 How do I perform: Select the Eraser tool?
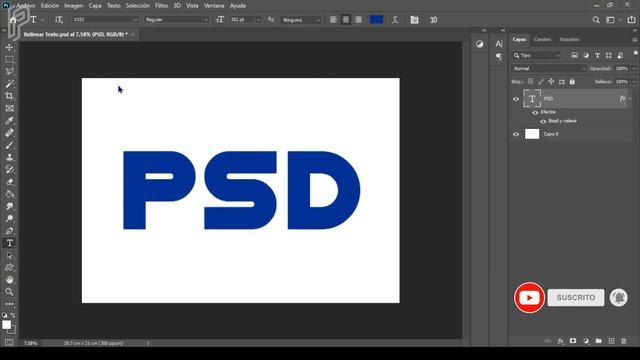click(x=9, y=182)
